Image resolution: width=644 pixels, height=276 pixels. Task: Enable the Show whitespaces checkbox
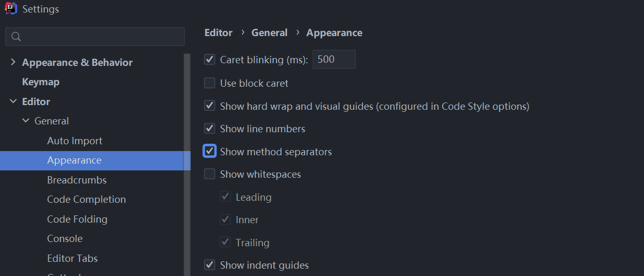coord(210,174)
